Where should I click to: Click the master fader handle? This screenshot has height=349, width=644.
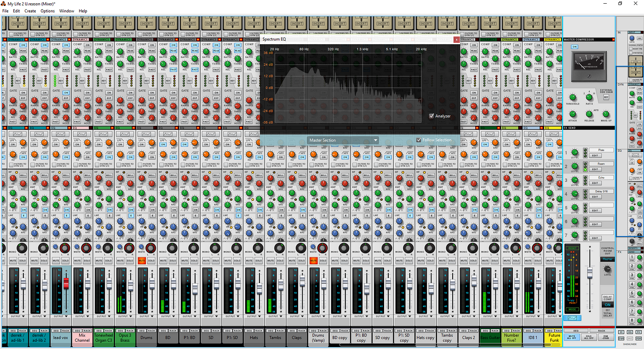[590, 273]
